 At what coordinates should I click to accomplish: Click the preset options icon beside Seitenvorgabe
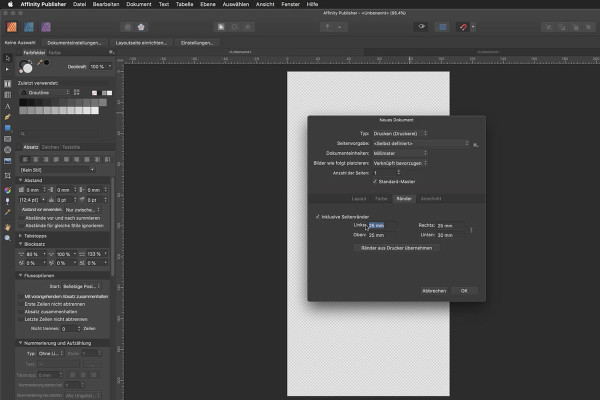pos(475,145)
